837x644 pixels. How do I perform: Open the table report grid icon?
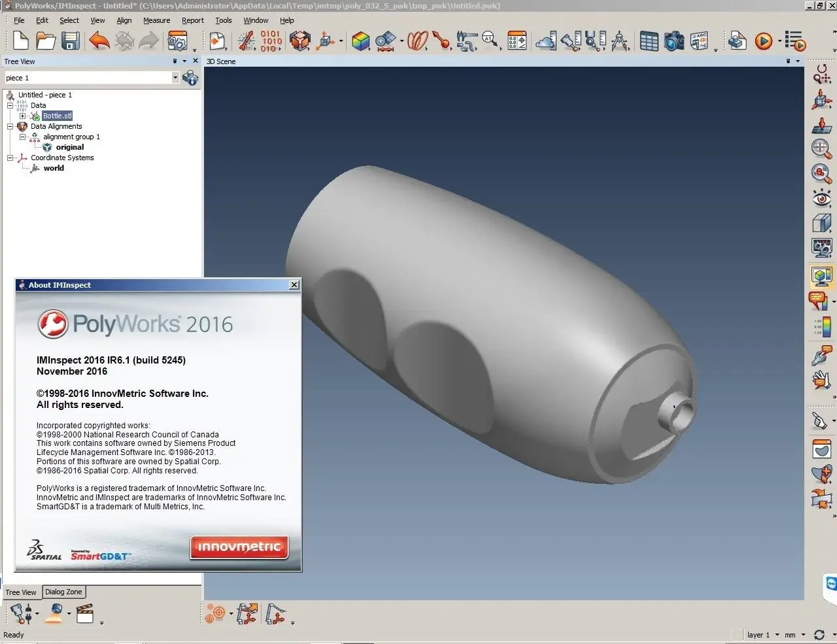[649, 41]
